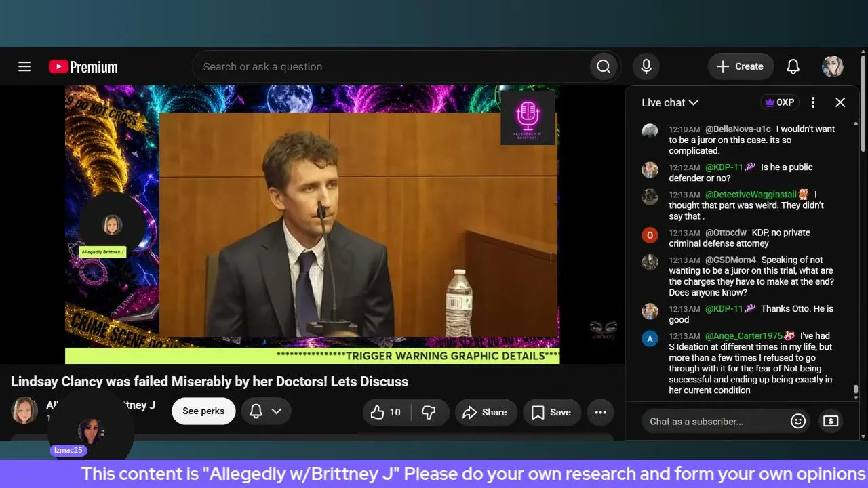The height and width of the screenshot is (488, 868).
Task: Click the @DetectiveWagginstail username
Action: 751,195
